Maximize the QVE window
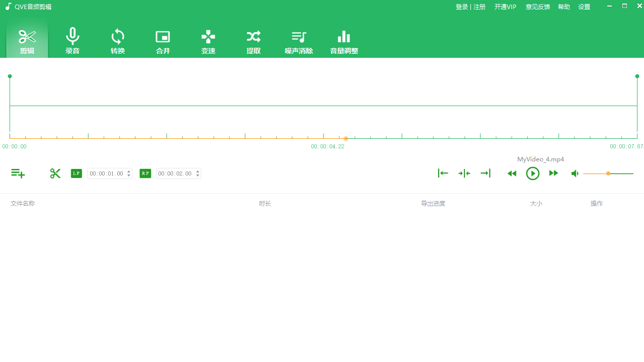This screenshot has width=644, height=362. click(x=625, y=6)
